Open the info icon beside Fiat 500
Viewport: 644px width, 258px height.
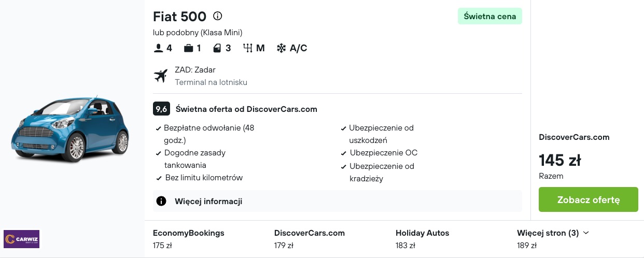[218, 16]
